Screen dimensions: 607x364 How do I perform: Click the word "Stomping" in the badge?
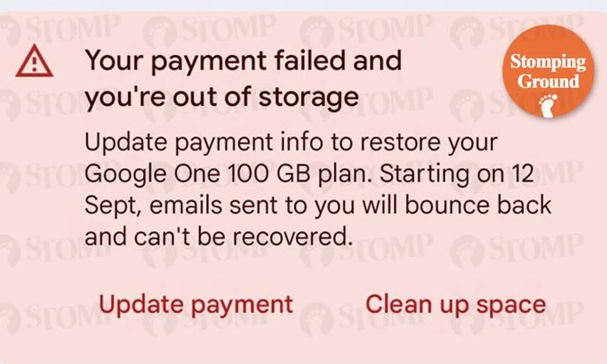(x=548, y=62)
